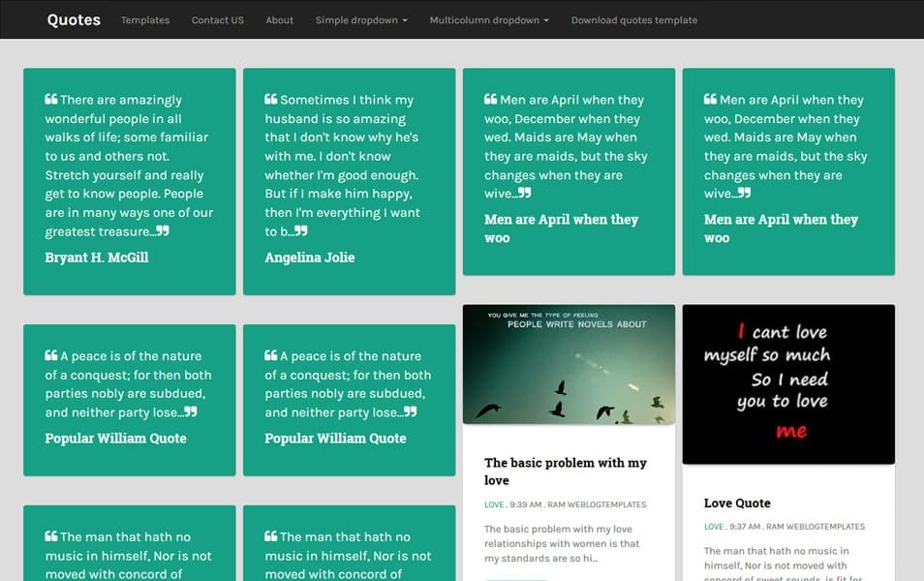
Task: Click Contact US in the navigation bar
Action: pyautogui.click(x=217, y=19)
